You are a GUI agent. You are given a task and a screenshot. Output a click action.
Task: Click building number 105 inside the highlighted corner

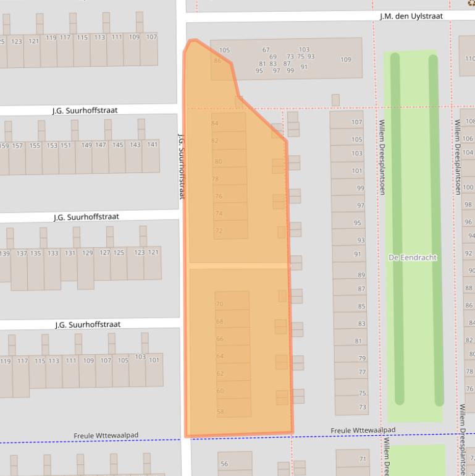tap(224, 50)
